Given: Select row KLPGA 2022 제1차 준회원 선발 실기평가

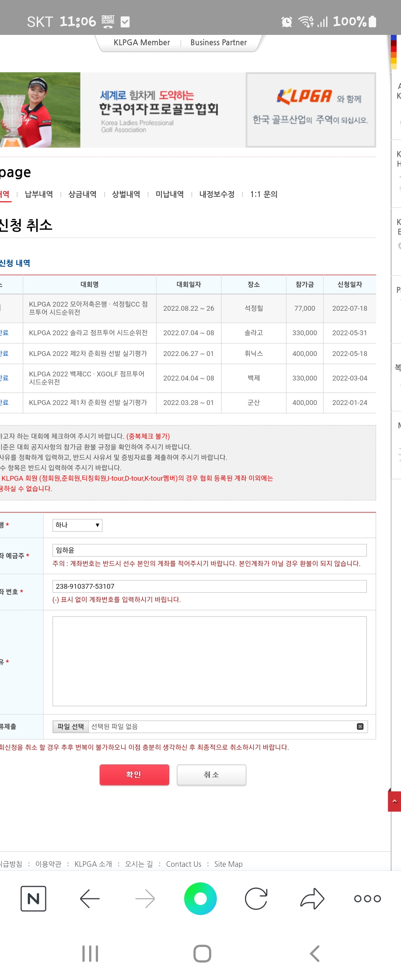Looking at the screenshot, I should click(188, 402).
